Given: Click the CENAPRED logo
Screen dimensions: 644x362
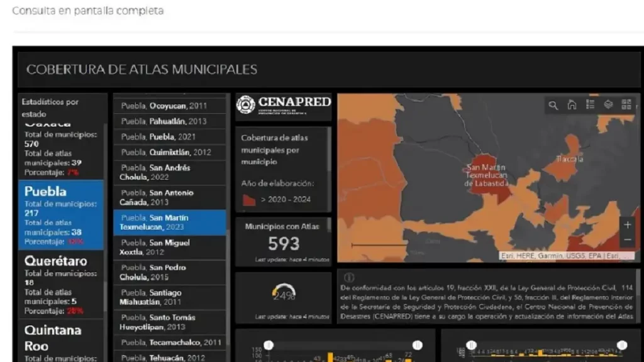Looking at the screenshot, I should click(x=284, y=106).
